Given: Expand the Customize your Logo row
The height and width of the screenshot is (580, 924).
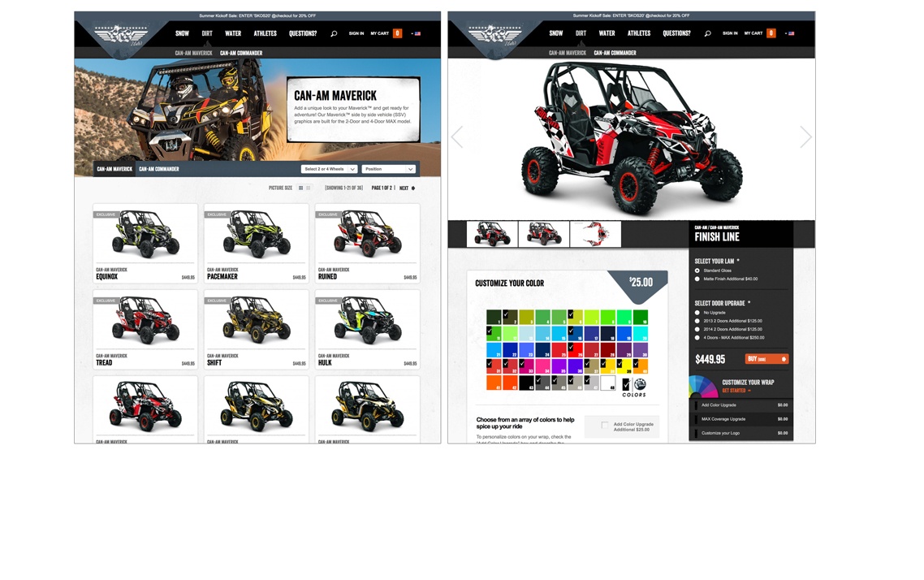Looking at the screenshot, I should [741, 433].
